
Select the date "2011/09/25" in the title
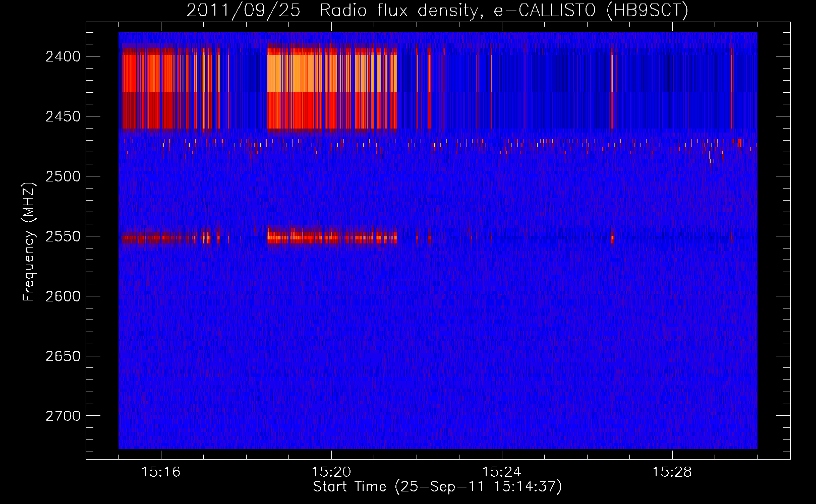243,11
